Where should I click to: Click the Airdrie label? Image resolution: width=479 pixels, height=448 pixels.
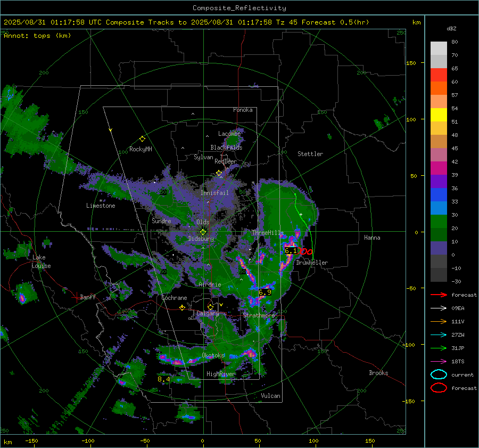pyautogui.click(x=210, y=284)
